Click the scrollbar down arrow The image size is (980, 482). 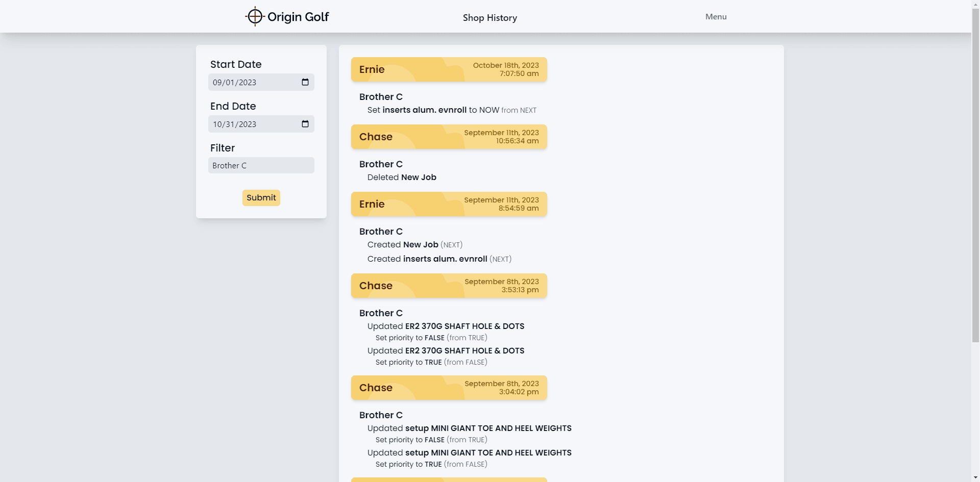click(975, 478)
